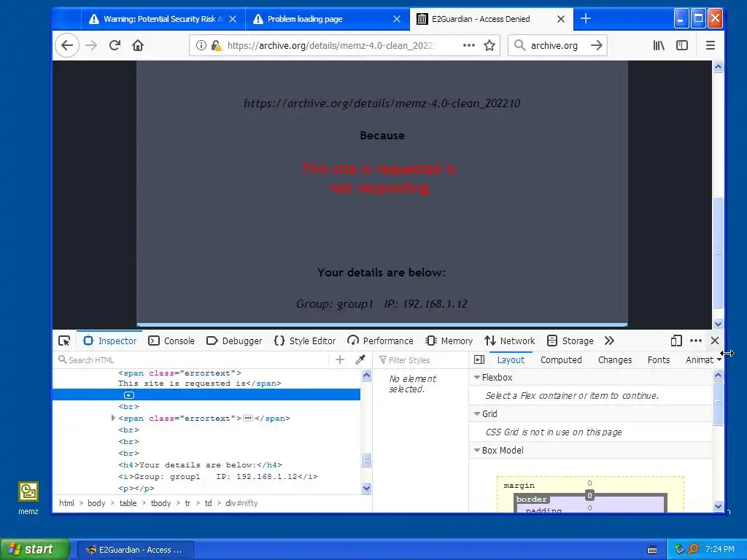Screen dimensions: 747x560
Task: Click the insecure connection padlock icon
Action: click(x=216, y=46)
